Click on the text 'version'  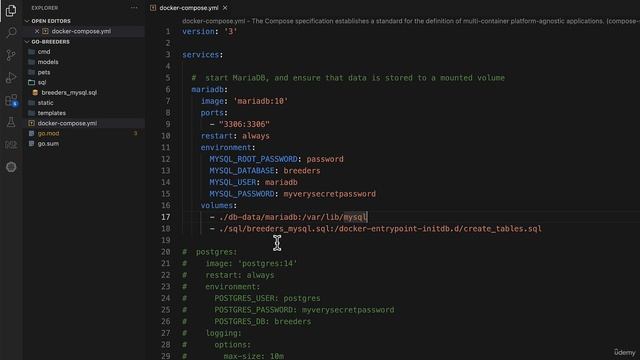pyautogui.click(x=198, y=31)
